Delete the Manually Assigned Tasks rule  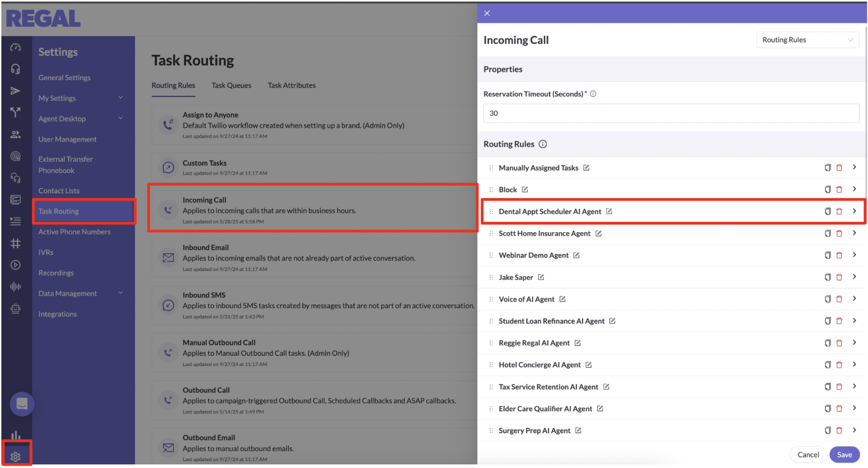point(839,168)
